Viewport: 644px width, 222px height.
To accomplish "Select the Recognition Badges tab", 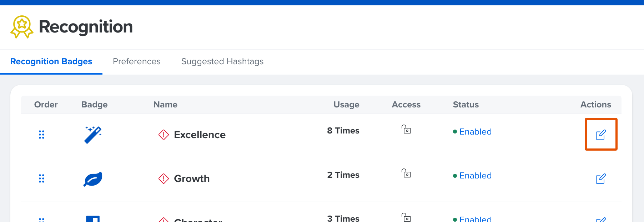I will coord(51,61).
